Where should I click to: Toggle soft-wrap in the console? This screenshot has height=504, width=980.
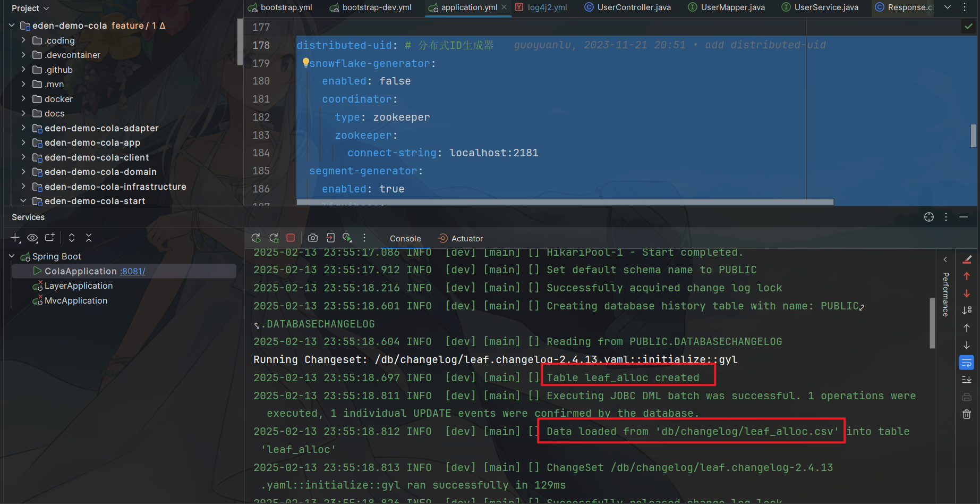(967, 362)
